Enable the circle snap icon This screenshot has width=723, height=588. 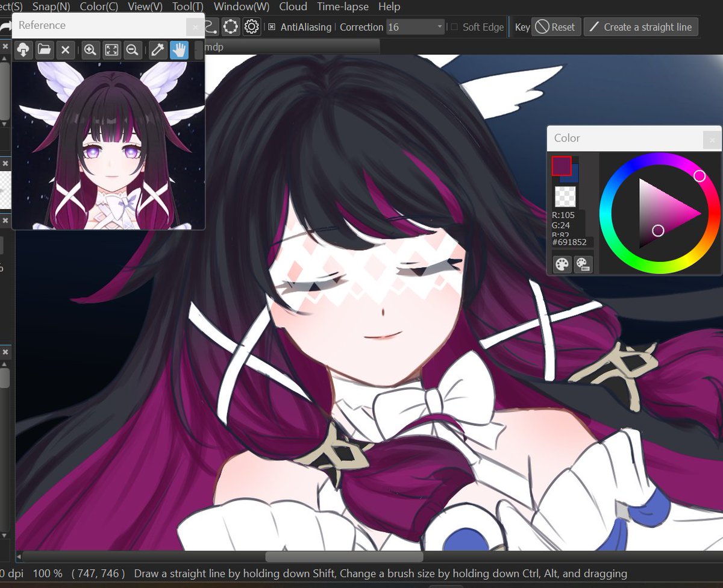(231, 27)
